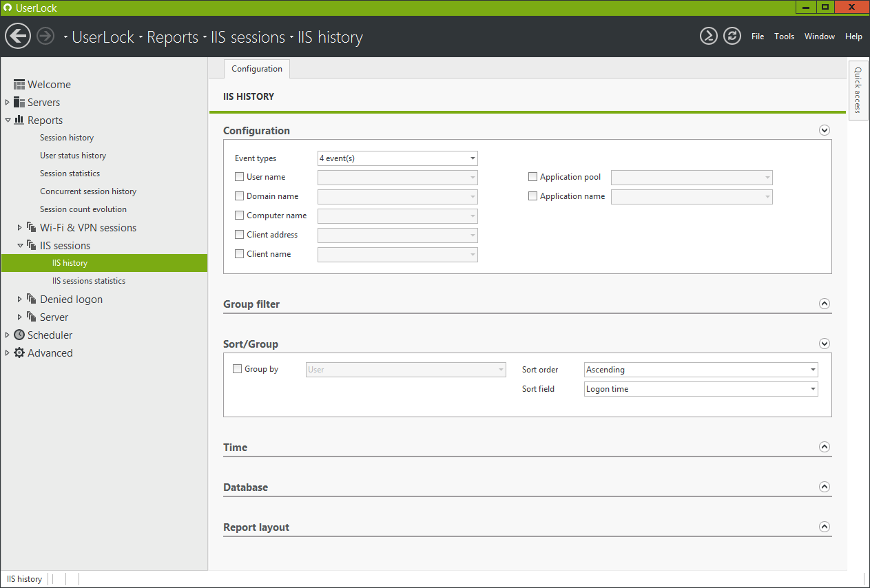
Task: Open User status history report
Action: (73, 156)
